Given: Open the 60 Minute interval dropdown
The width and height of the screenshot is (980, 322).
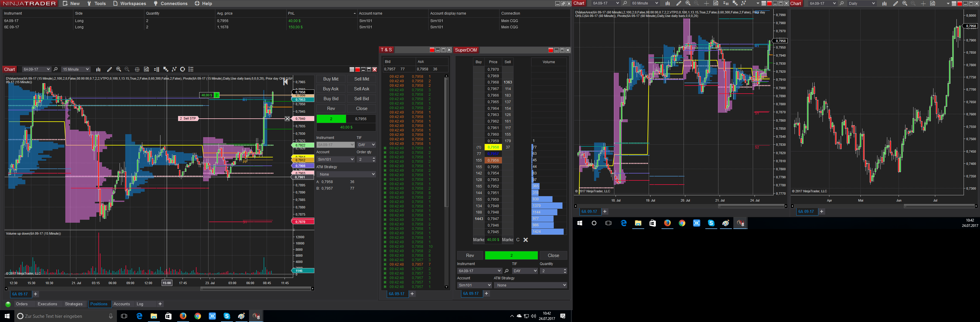Looking at the screenshot, I should click(x=645, y=3).
